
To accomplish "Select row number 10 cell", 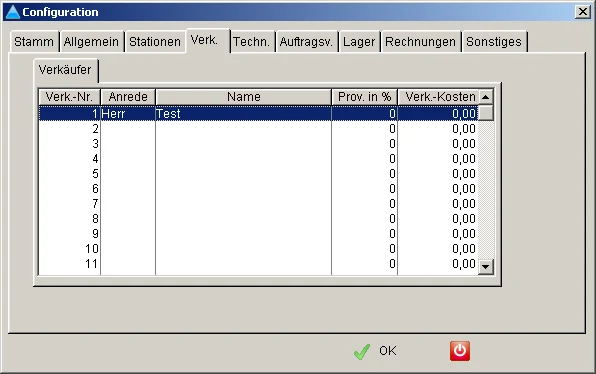I will (70, 249).
